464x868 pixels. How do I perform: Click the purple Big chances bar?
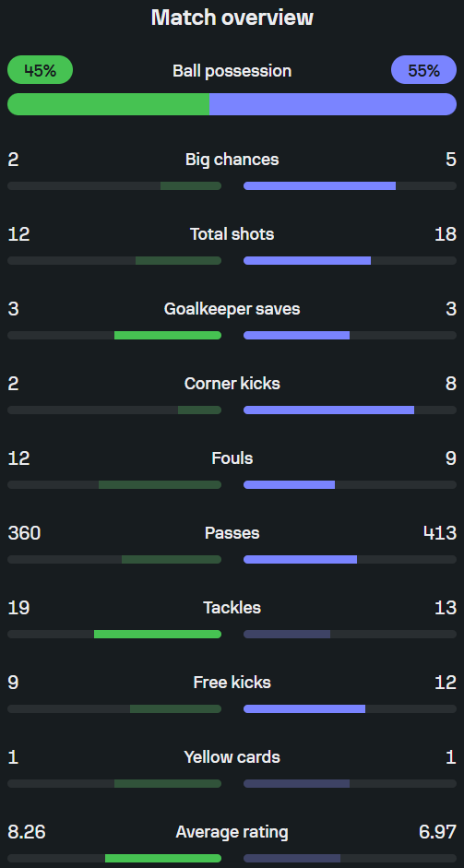point(319,186)
